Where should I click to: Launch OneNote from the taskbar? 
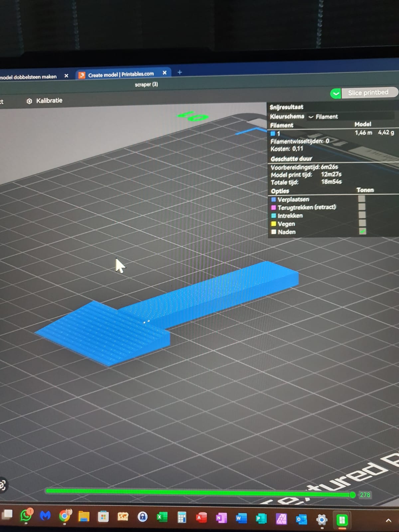click(221, 518)
